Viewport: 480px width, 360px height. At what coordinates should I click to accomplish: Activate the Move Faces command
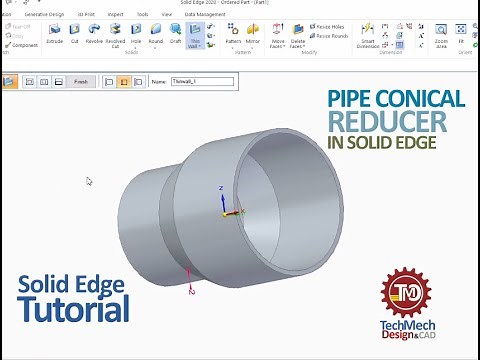278,35
